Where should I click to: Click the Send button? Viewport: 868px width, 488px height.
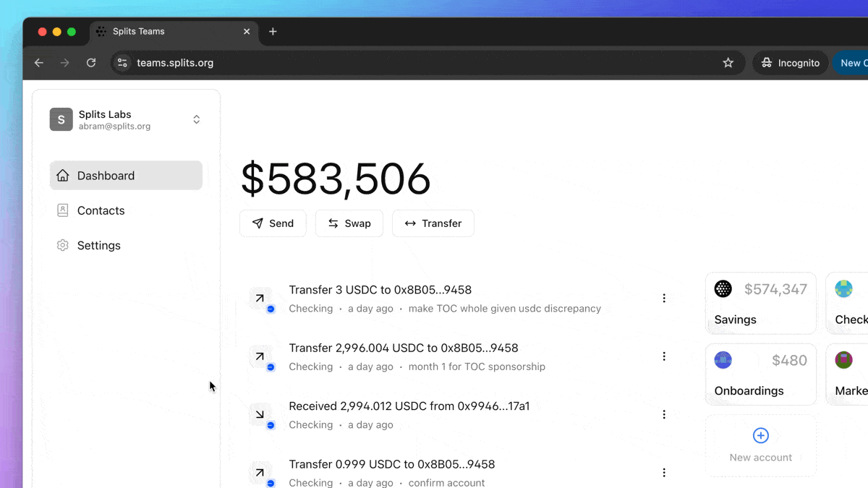point(273,223)
